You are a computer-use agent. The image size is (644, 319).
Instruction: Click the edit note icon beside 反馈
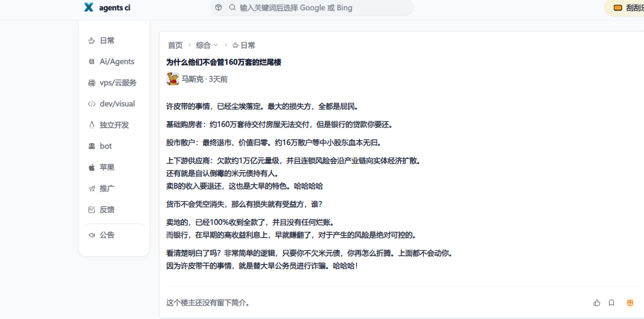(x=92, y=210)
